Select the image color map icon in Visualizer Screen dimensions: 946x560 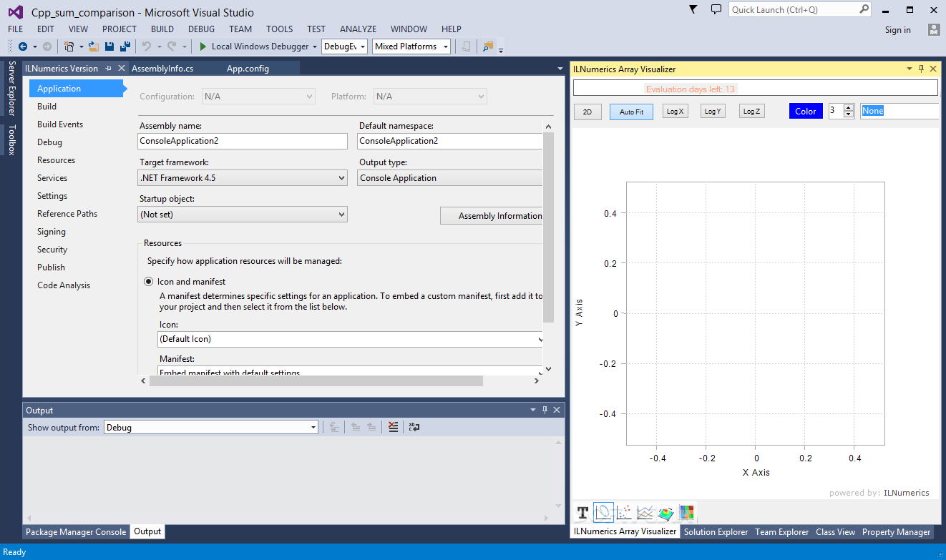pos(687,512)
